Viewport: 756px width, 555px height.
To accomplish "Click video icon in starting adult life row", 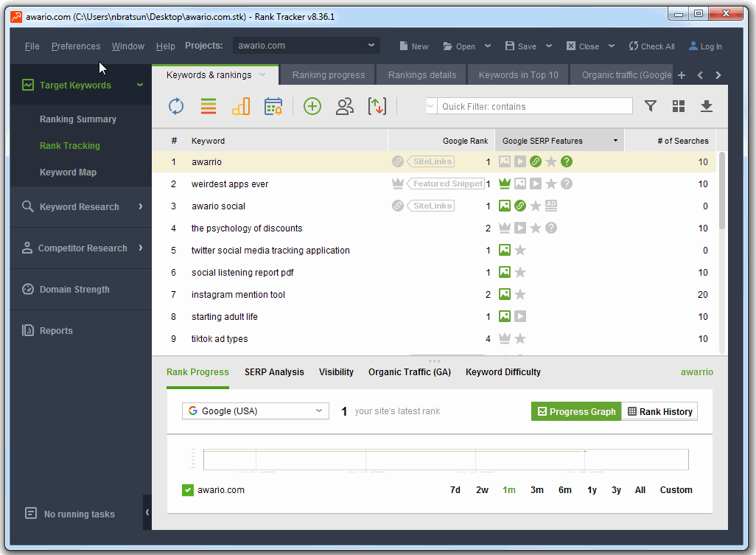I will (x=520, y=316).
